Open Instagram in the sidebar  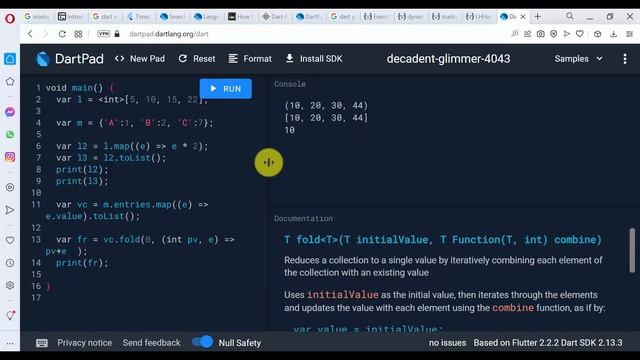[10, 157]
